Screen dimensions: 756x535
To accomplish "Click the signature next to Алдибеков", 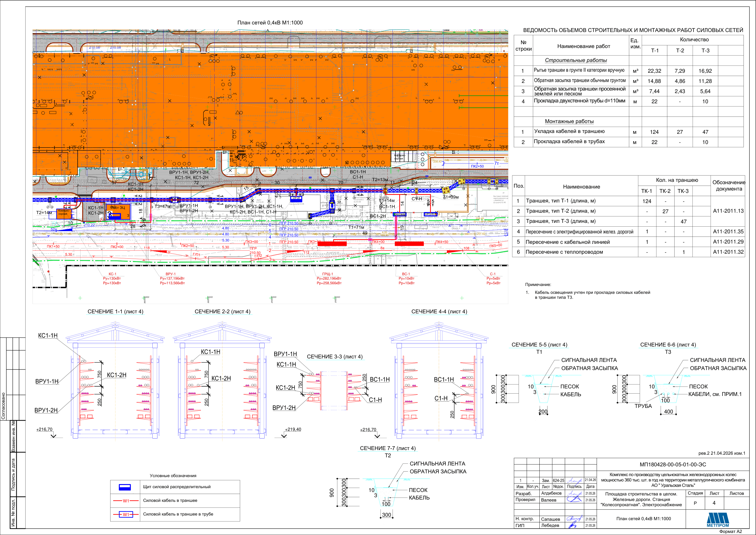I will click(575, 493).
